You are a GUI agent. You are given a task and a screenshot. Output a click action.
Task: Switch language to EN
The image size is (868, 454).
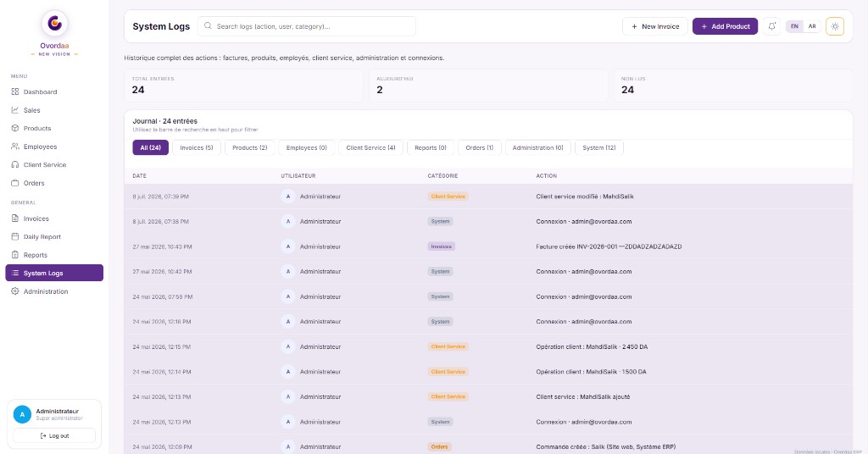tap(794, 26)
